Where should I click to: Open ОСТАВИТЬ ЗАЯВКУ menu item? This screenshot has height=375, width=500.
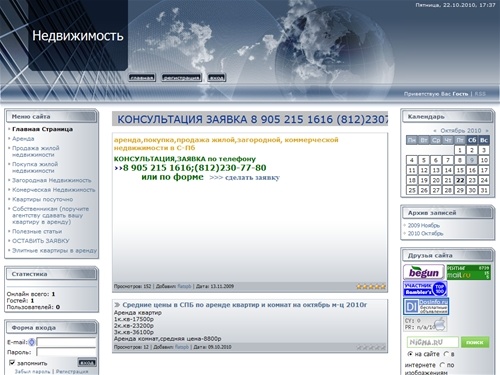pyautogui.click(x=41, y=241)
